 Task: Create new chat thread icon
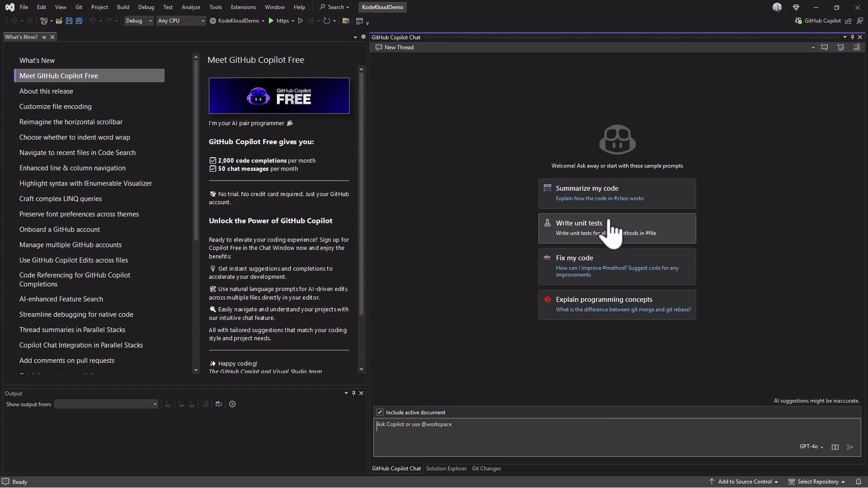(x=824, y=47)
